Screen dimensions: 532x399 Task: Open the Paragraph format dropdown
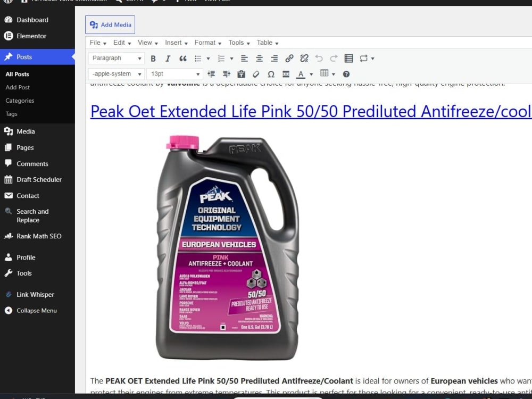click(117, 58)
